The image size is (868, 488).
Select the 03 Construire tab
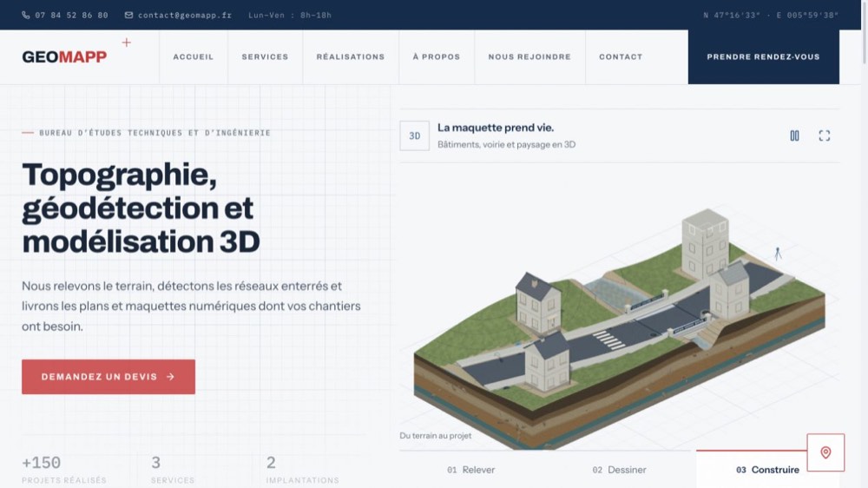(x=767, y=470)
